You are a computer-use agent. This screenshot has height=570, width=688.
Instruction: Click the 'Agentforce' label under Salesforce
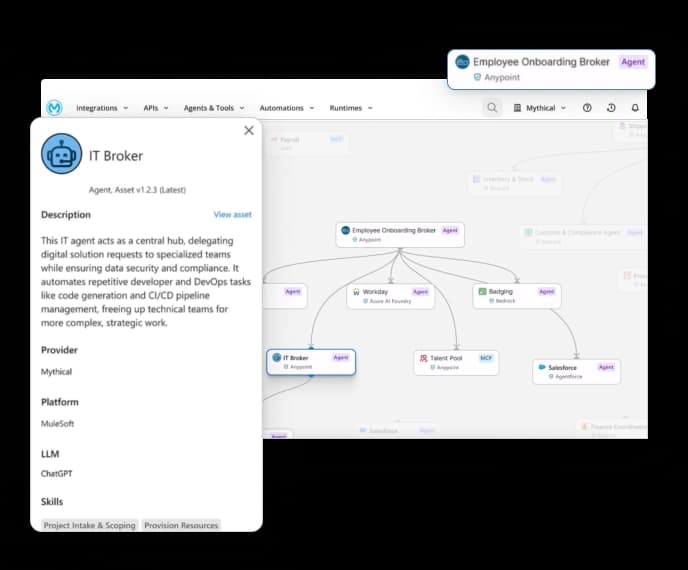point(569,377)
